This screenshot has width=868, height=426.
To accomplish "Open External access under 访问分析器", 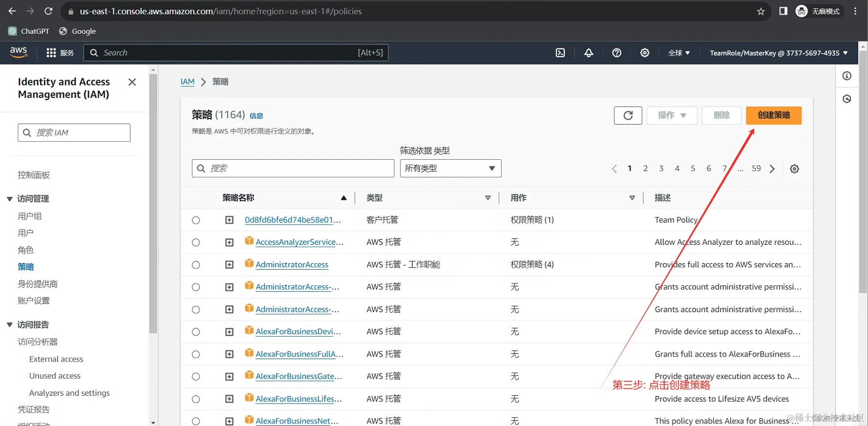I will point(56,359).
